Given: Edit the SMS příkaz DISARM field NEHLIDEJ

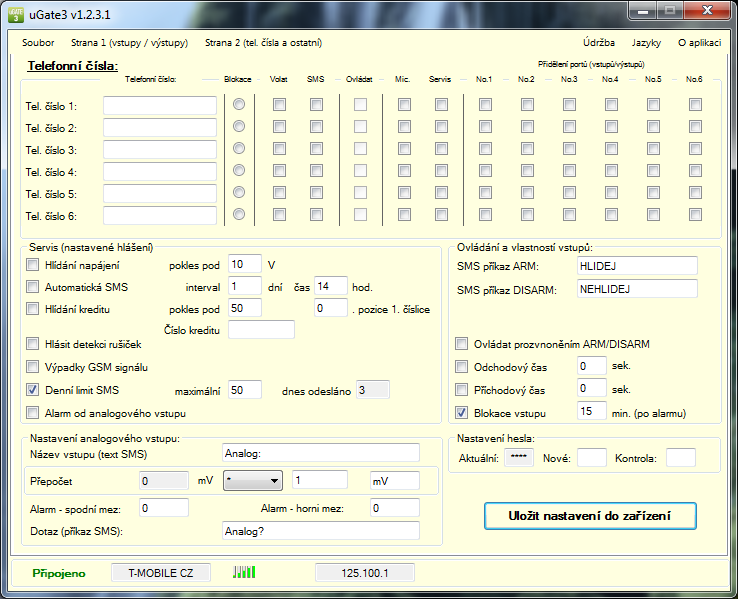Looking at the screenshot, I should click(x=637, y=289).
